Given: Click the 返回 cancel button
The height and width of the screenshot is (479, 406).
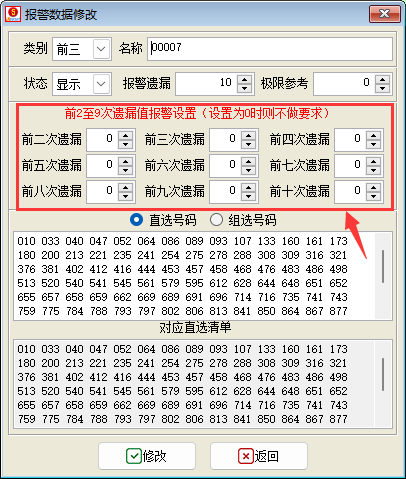Looking at the screenshot, I should tap(259, 456).
